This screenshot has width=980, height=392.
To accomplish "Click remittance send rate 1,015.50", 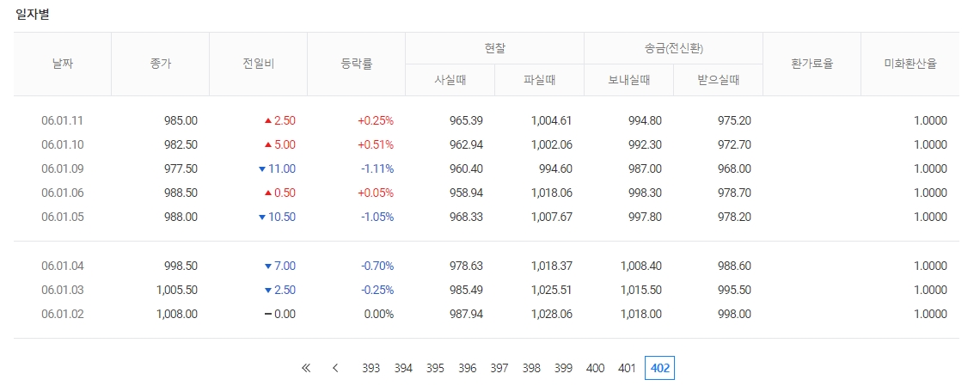I will (x=640, y=290).
